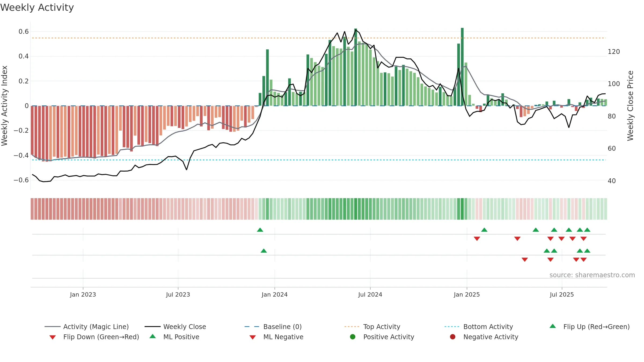Screen dimensions: 644x362
Task: Click the Jul 2023 axis label
Action: tap(178, 294)
